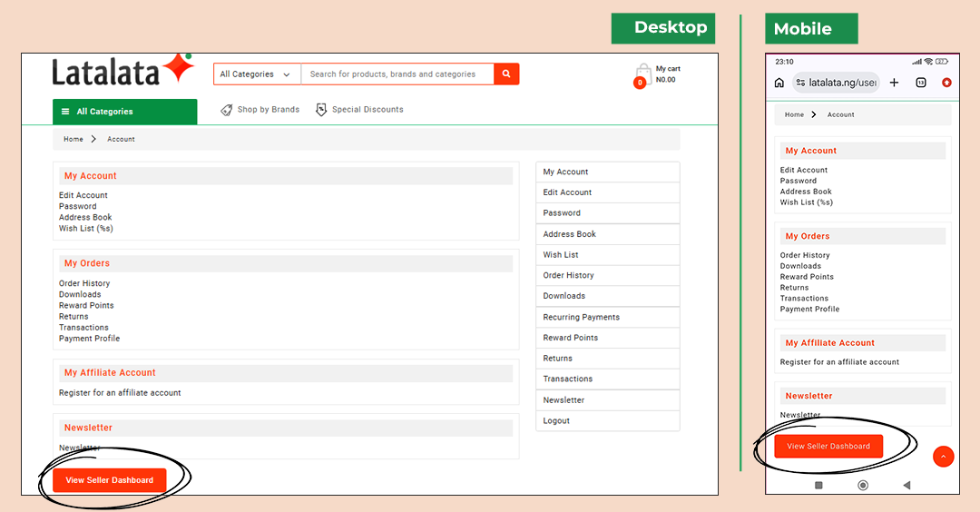Tap the Android back triangle button
Viewport: 980px width, 512px height.
click(906, 485)
